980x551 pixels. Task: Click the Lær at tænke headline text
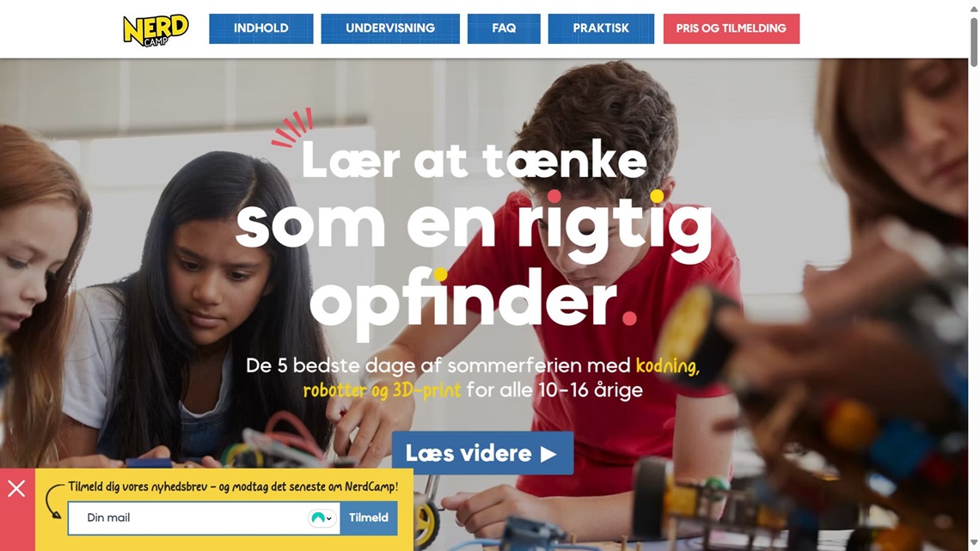[x=475, y=160]
